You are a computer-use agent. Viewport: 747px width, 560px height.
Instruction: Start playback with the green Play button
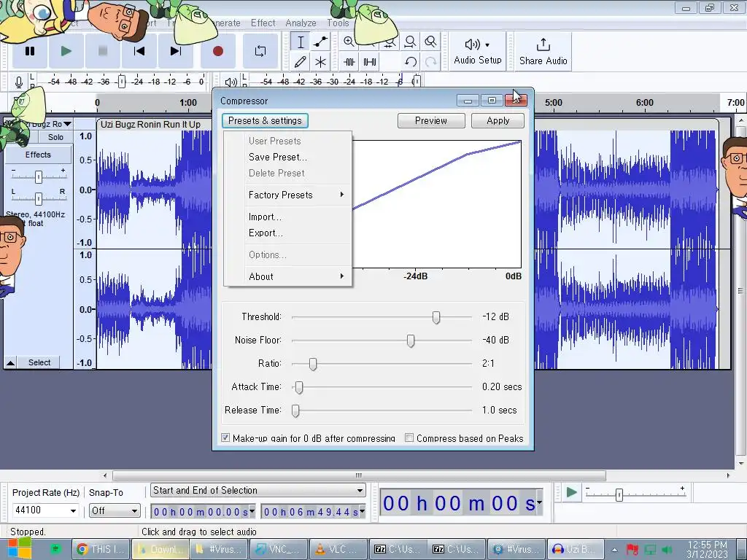pyautogui.click(x=66, y=51)
